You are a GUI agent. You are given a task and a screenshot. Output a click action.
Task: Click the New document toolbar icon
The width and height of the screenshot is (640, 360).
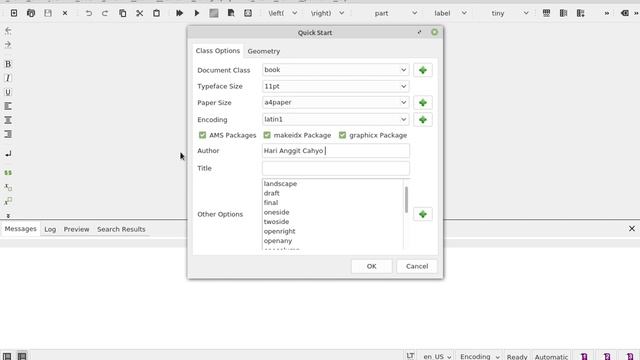[x=14, y=13]
